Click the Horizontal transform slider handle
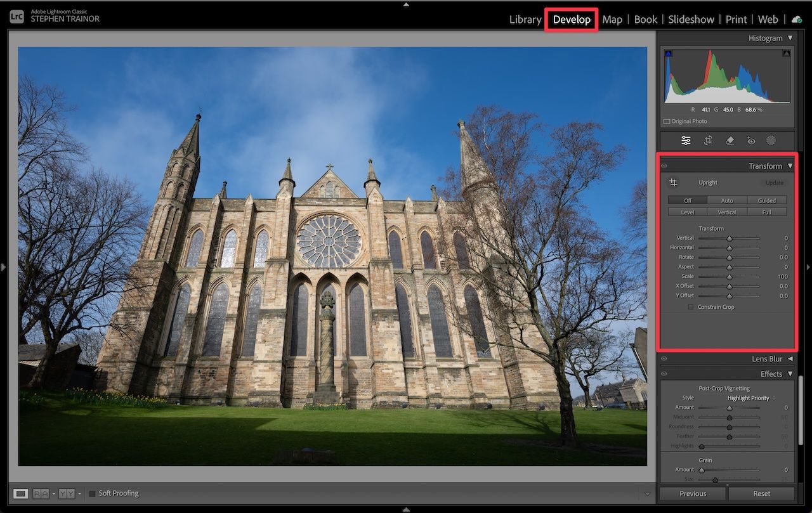This screenshot has height=513, width=812. pos(730,248)
